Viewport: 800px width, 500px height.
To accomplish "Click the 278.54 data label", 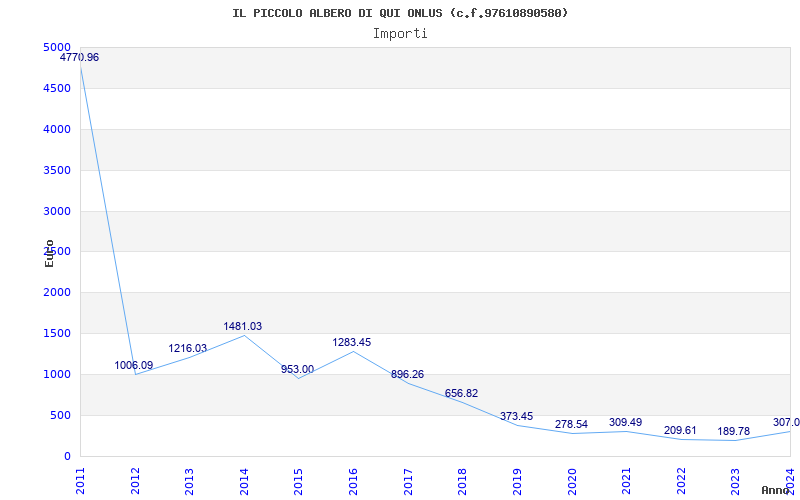I will coord(571,424).
